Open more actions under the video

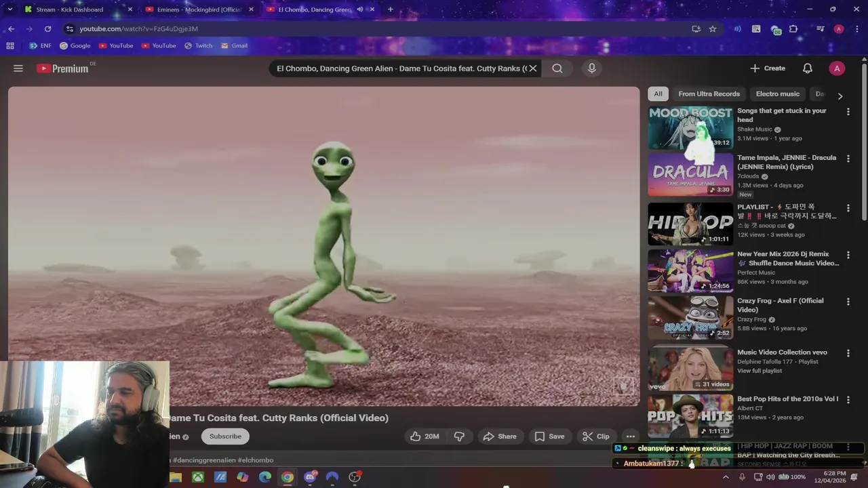tap(631, 436)
